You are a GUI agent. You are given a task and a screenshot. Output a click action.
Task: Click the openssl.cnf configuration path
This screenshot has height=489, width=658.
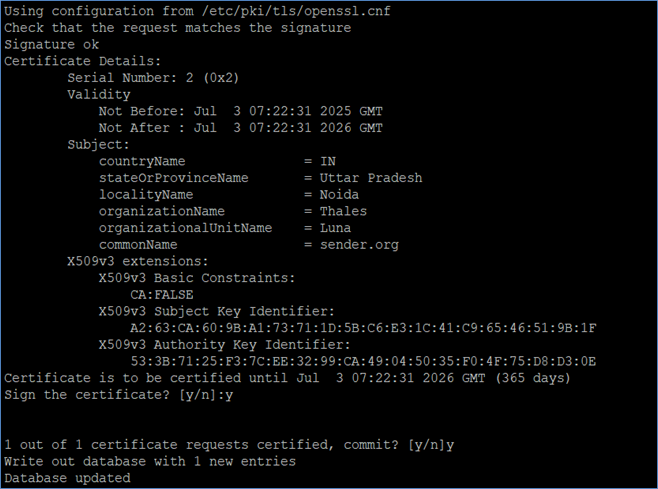[x=296, y=11]
